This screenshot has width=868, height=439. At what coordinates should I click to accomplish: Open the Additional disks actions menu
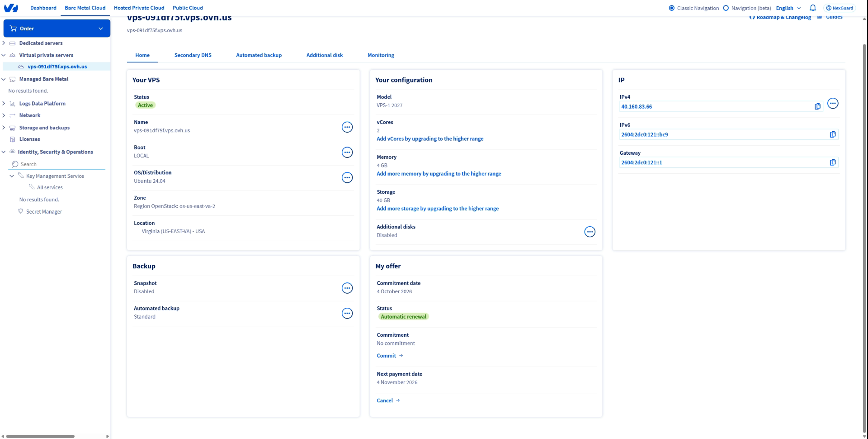point(590,232)
